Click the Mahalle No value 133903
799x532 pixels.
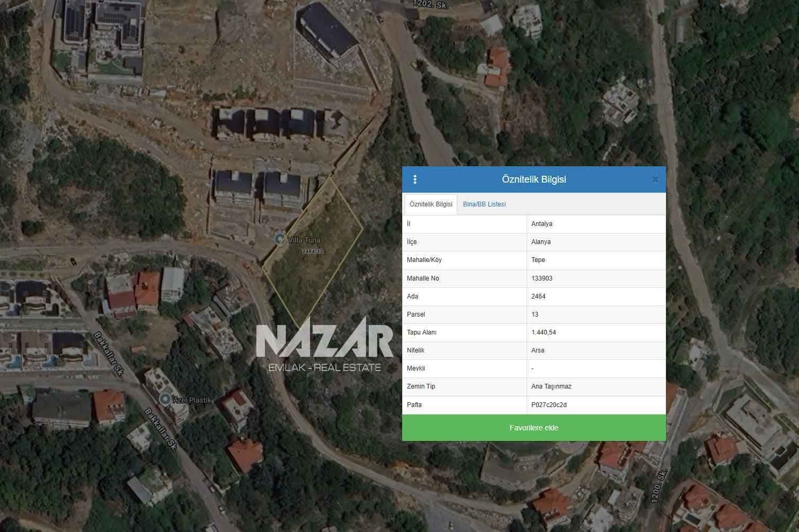coord(541,278)
